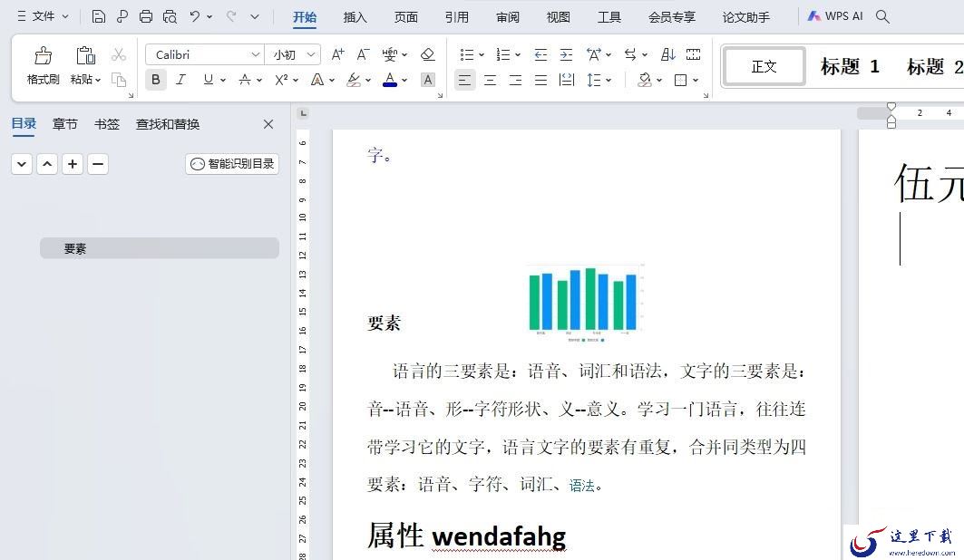Viewport: 964px width, 560px height.
Task: Toggle Underline formatting
Action: 209,80
